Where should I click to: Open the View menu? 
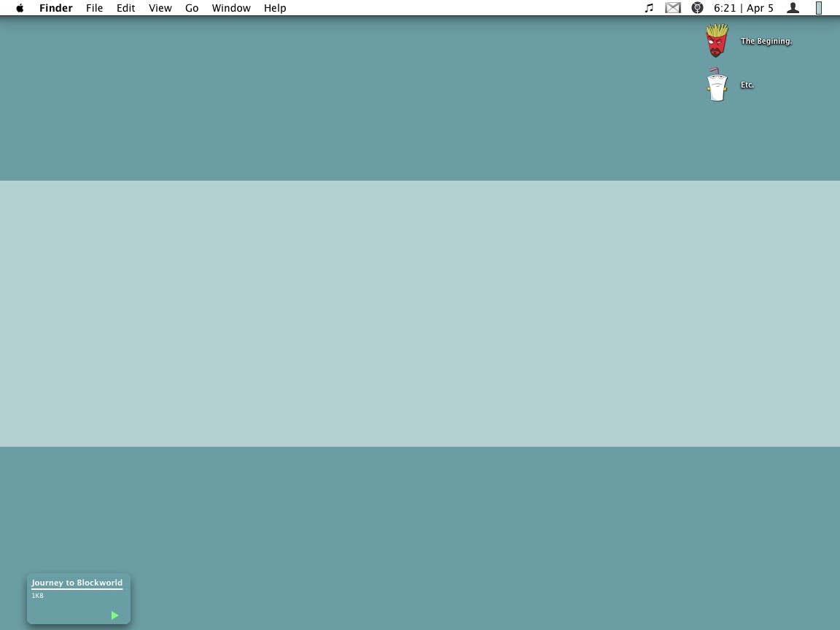point(160,8)
